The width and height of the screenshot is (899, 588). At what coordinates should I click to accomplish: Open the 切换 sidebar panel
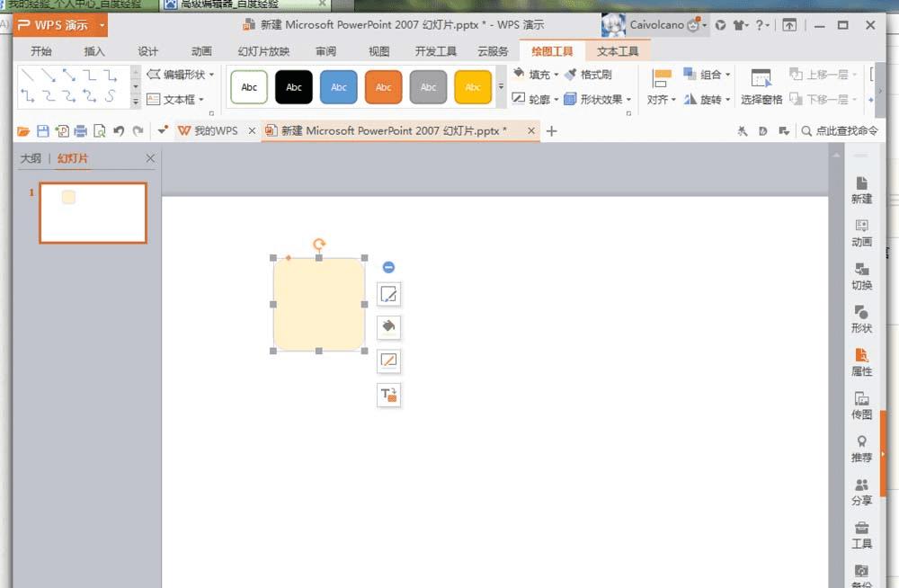(x=861, y=277)
